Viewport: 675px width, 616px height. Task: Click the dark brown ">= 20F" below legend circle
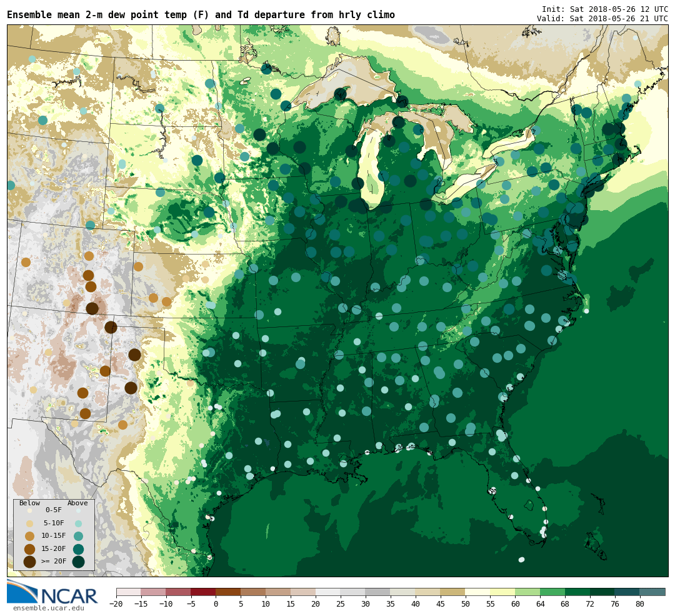29,562
